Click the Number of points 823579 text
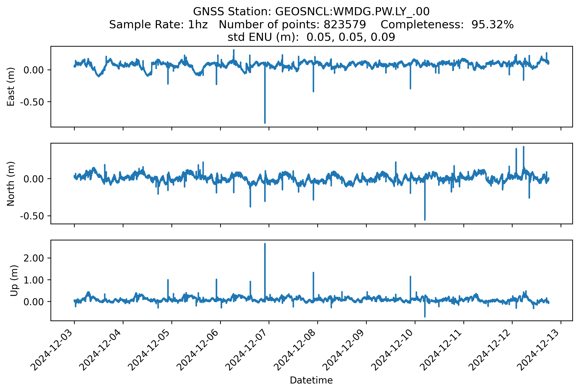The width and height of the screenshot is (579, 392). point(292,25)
